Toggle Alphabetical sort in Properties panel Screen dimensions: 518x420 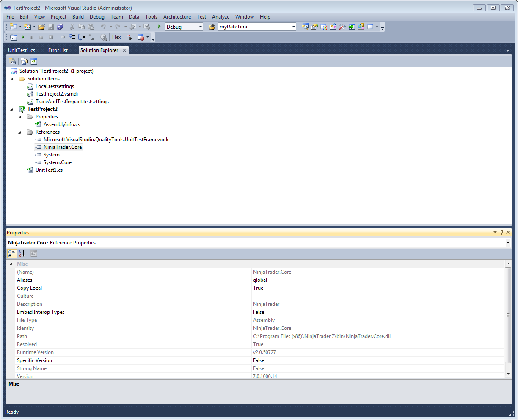click(21, 254)
